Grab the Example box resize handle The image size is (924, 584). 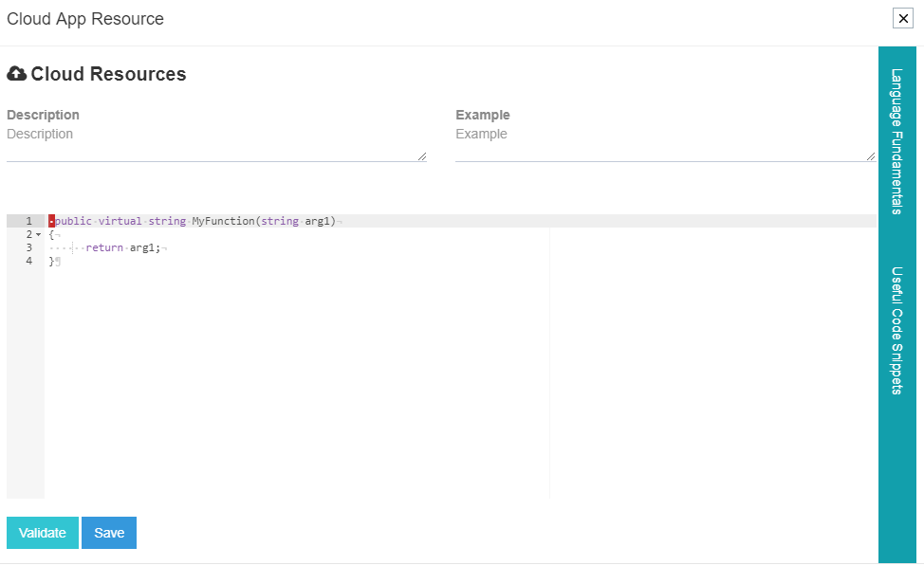[x=870, y=156]
